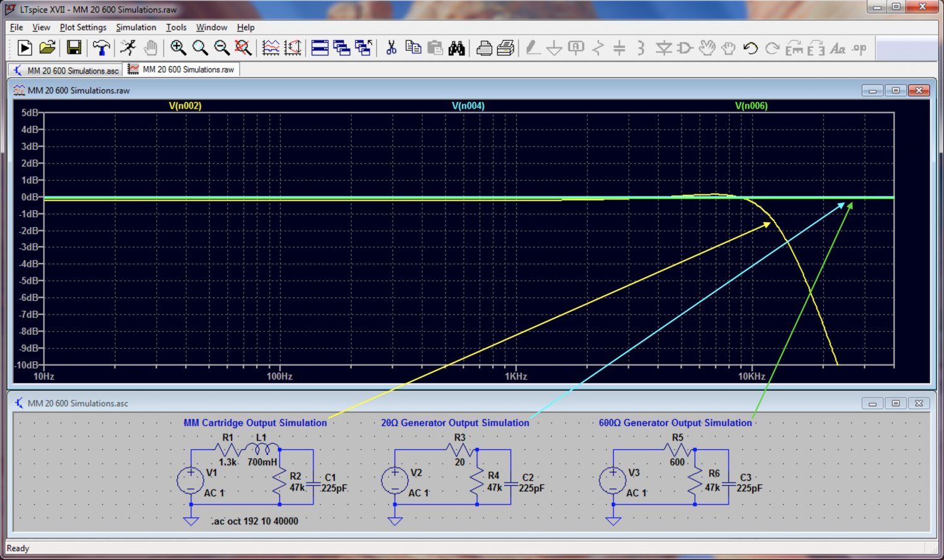Screen dimensions: 944x560
Task: Click the 10KHz frequency axis label
Action: (751, 376)
